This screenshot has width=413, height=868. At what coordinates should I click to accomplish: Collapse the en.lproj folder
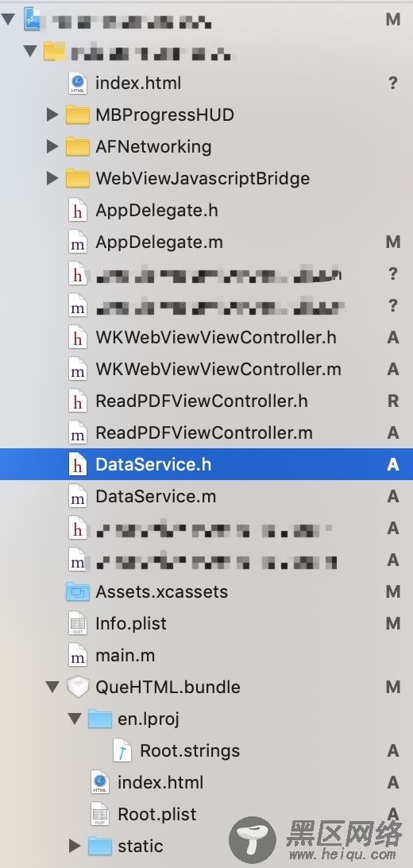click(x=75, y=719)
